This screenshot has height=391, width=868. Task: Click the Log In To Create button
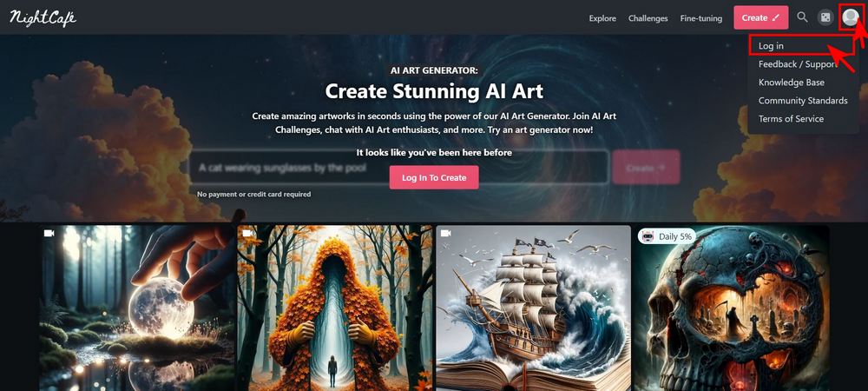(434, 178)
